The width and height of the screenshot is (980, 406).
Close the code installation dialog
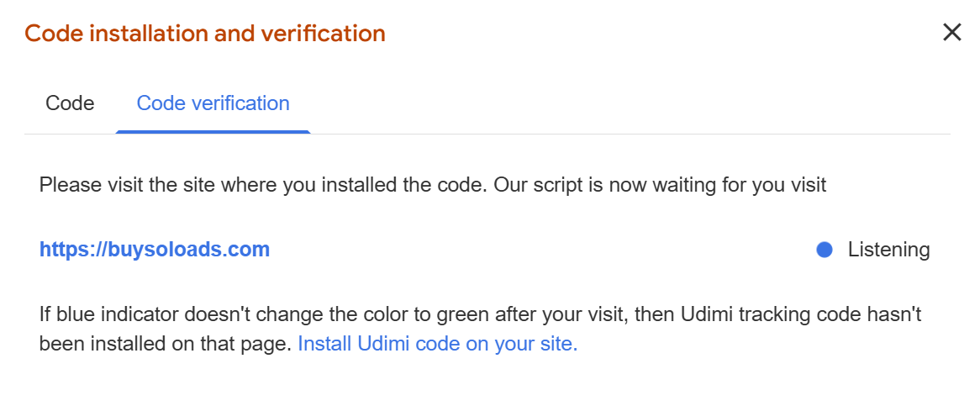(x=951, y=33)
